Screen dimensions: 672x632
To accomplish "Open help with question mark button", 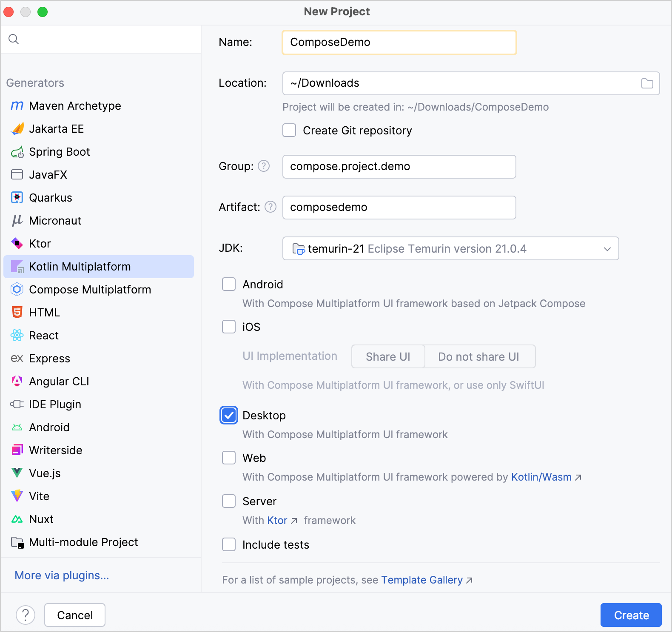I will (x=26, y=615).
